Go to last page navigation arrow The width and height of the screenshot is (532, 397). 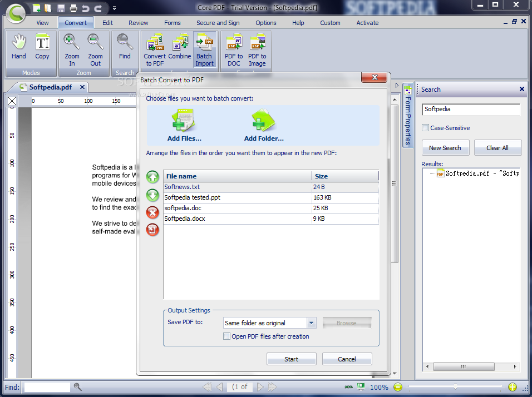273,387
